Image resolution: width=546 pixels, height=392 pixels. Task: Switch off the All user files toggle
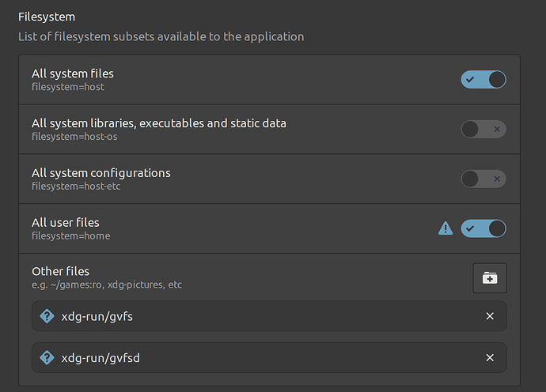(483, 228)
